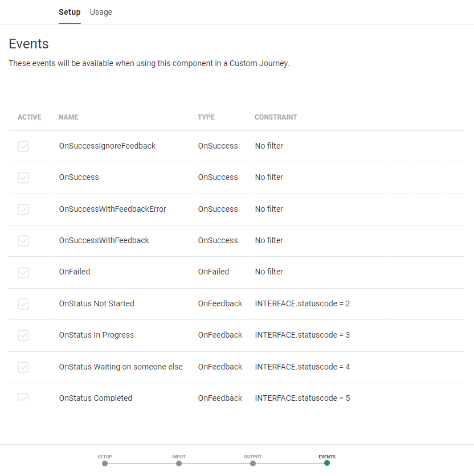
Task: Toggle OnStatus Completed checkbox
Action: (x=23, y=397)
